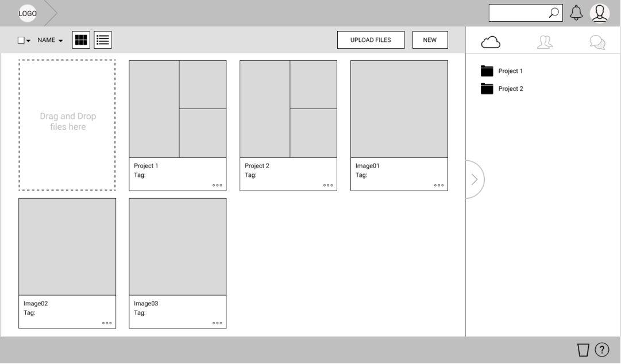Select Project 1 label in sidebar

[511, 71]
